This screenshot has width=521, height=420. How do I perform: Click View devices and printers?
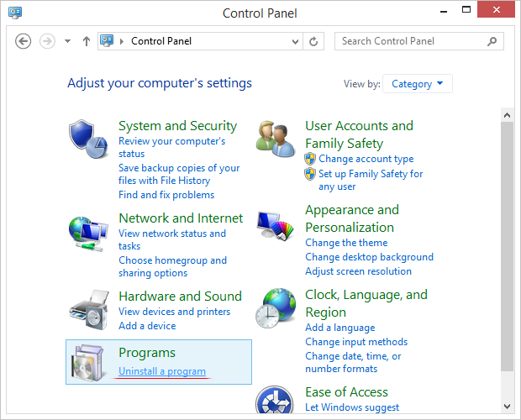[x=175, y=312]
